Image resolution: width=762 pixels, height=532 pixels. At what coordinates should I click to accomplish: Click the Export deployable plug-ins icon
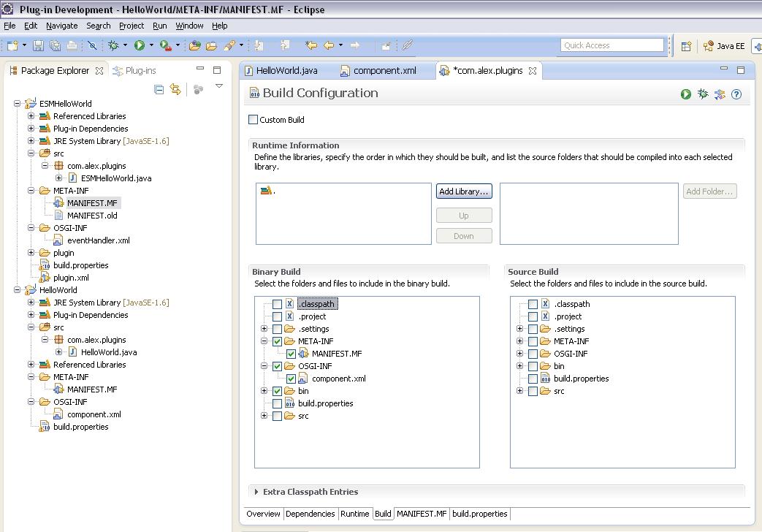(x=720, y=94)
